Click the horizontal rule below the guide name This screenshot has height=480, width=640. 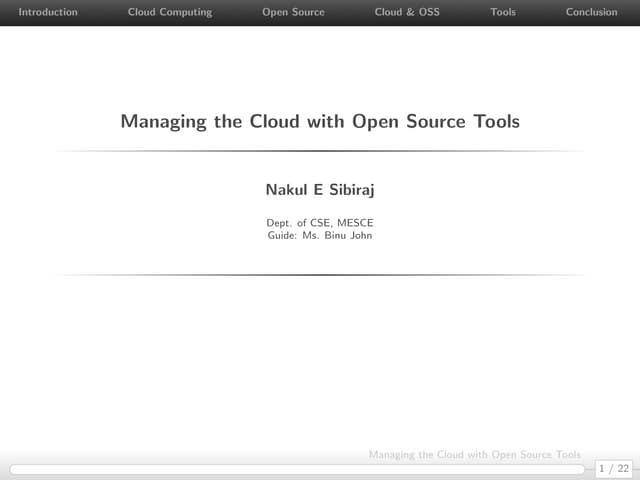coord(320,275)
